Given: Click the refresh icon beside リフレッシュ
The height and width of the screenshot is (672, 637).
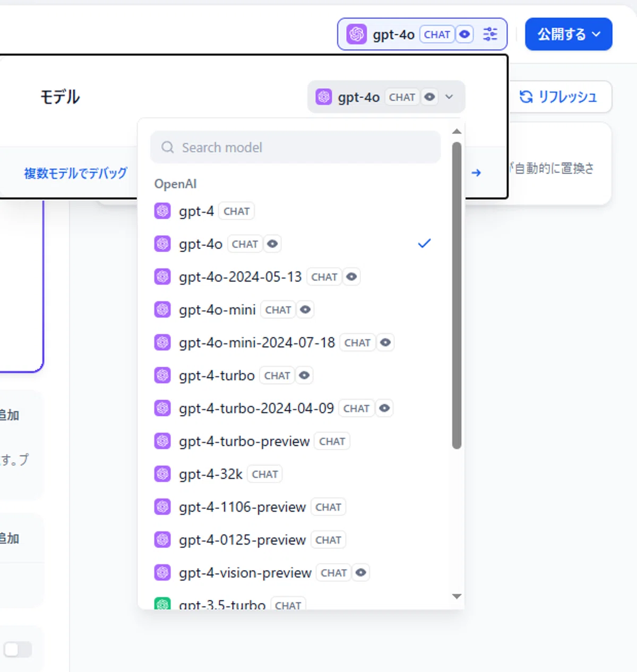Looking at the screenshot, I should (526, 97).
